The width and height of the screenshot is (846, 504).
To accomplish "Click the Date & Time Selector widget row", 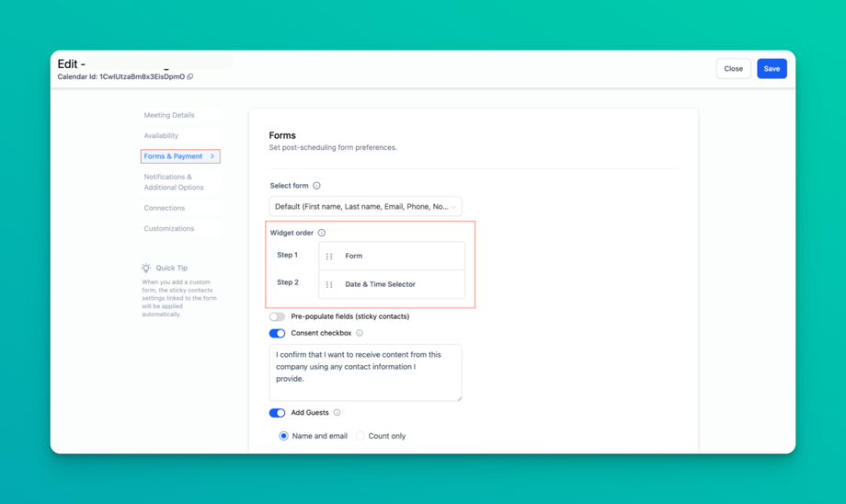I will (392, 284).
